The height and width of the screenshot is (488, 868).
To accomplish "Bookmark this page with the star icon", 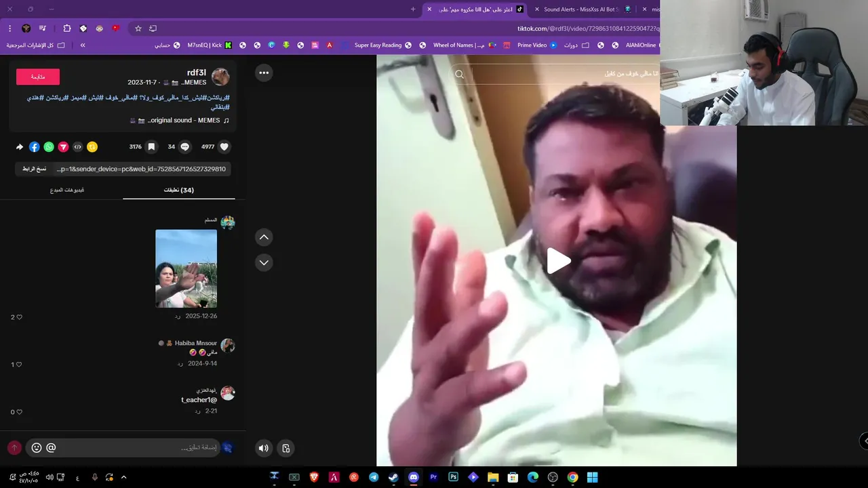I will (138, 28).
